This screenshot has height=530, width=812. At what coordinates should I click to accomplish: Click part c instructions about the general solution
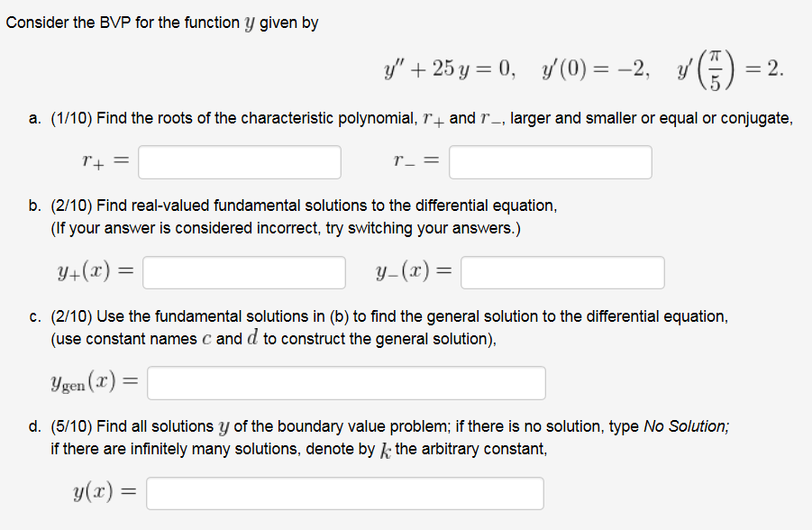click(x=388, y=315)
